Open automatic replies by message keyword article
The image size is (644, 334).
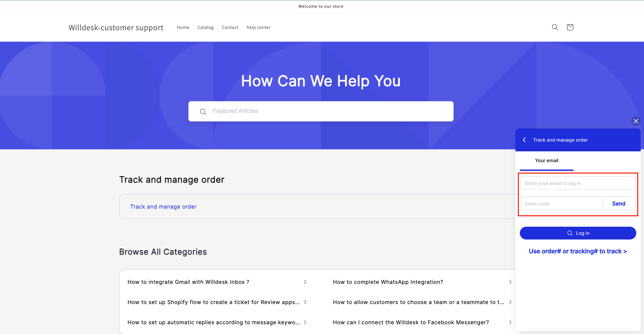click(x=213, y=323)
